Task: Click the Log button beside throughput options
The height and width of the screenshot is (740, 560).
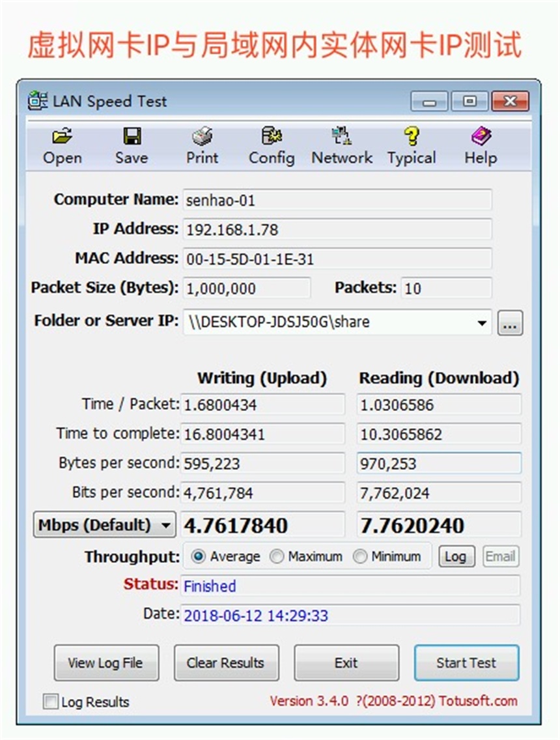Action: [x=455, y=556]
